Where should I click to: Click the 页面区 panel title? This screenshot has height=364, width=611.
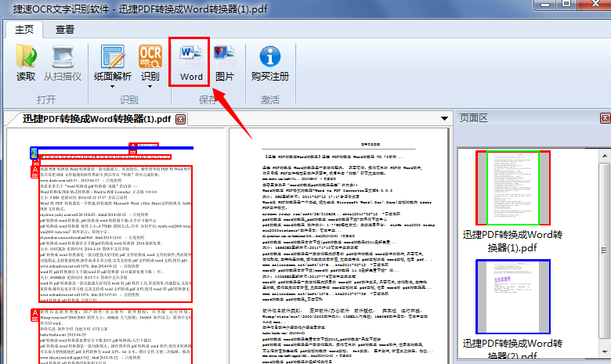click(x=473, y=118)
